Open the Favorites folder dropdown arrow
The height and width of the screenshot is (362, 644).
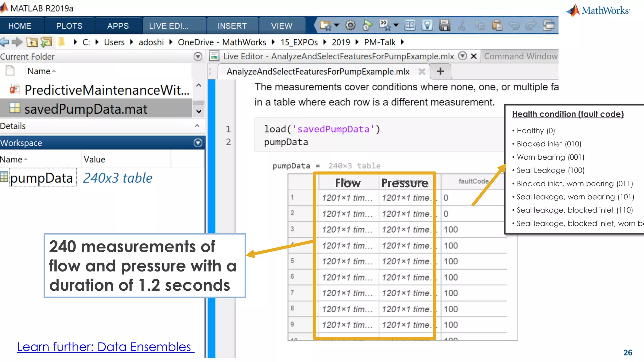[x=336, y=25]
